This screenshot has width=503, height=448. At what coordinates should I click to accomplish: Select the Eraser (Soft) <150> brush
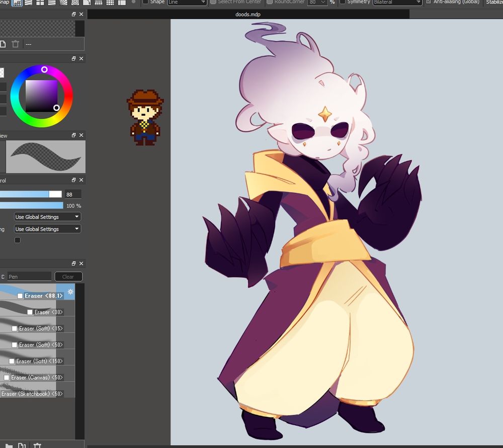coord(37,357)
